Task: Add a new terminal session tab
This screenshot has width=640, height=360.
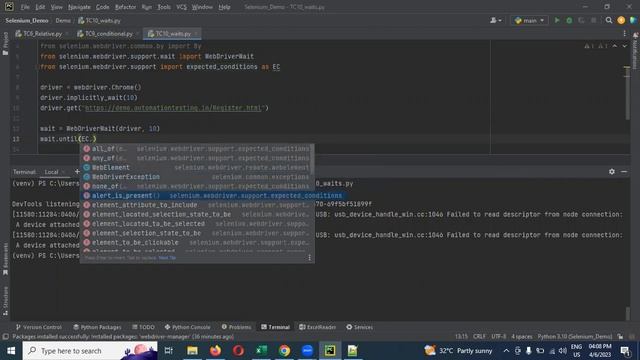Action: point(77,172)
